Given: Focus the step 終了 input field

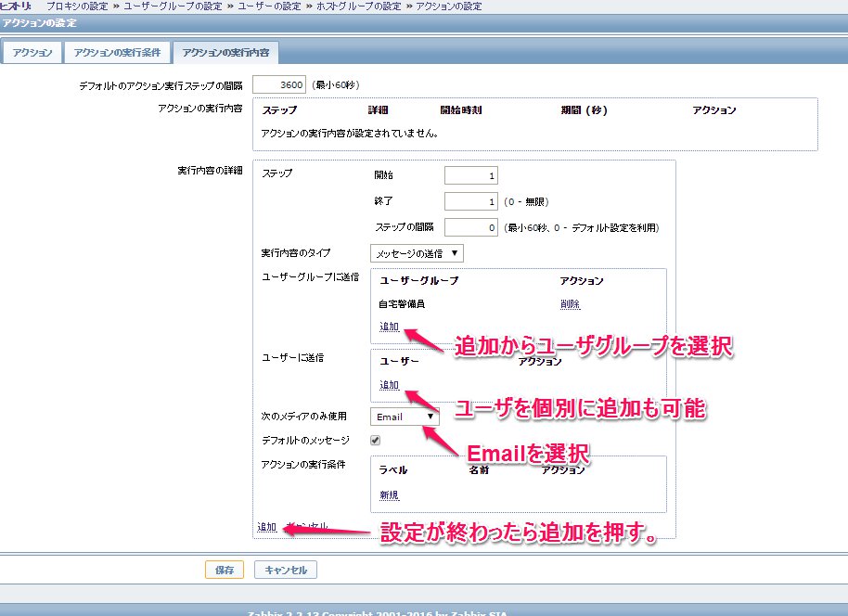Looking at the screenshot, I should click(470, 201).
